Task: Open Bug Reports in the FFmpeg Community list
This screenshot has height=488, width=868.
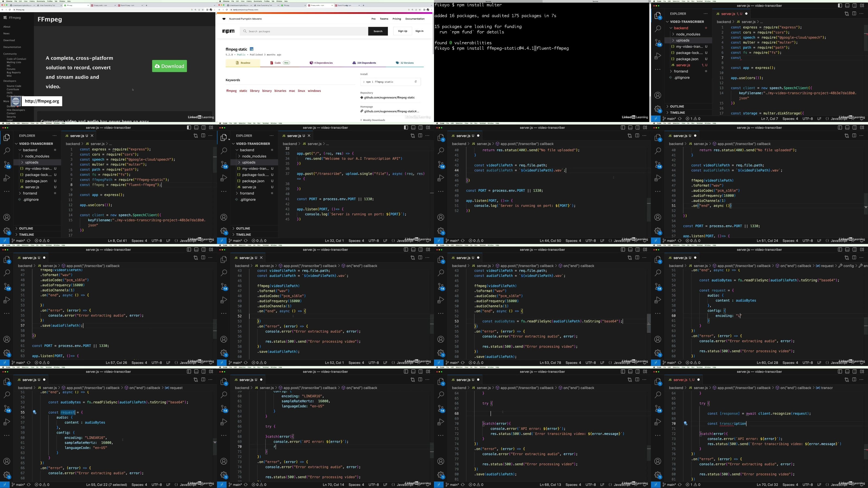Action: [x=14, y=72]
